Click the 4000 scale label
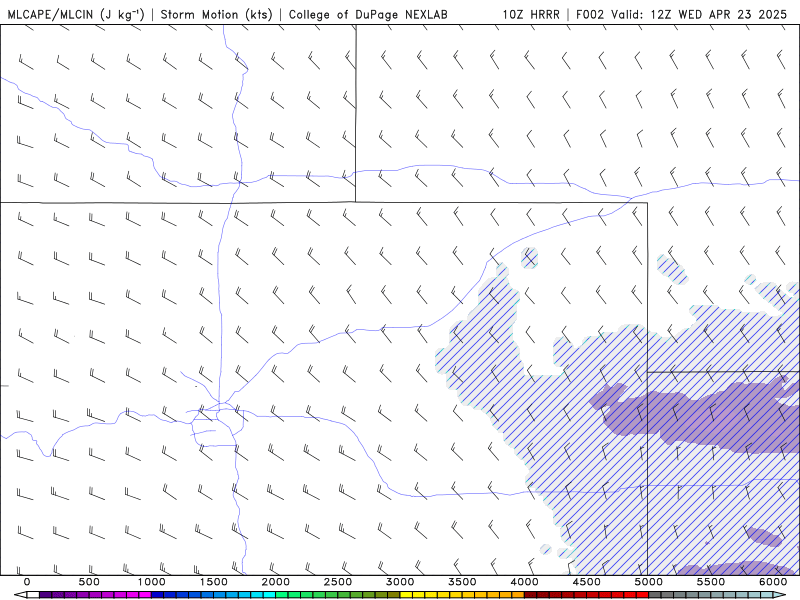This screenshot has width=800, height=600. pyautogui.click(x=524, y=582)
